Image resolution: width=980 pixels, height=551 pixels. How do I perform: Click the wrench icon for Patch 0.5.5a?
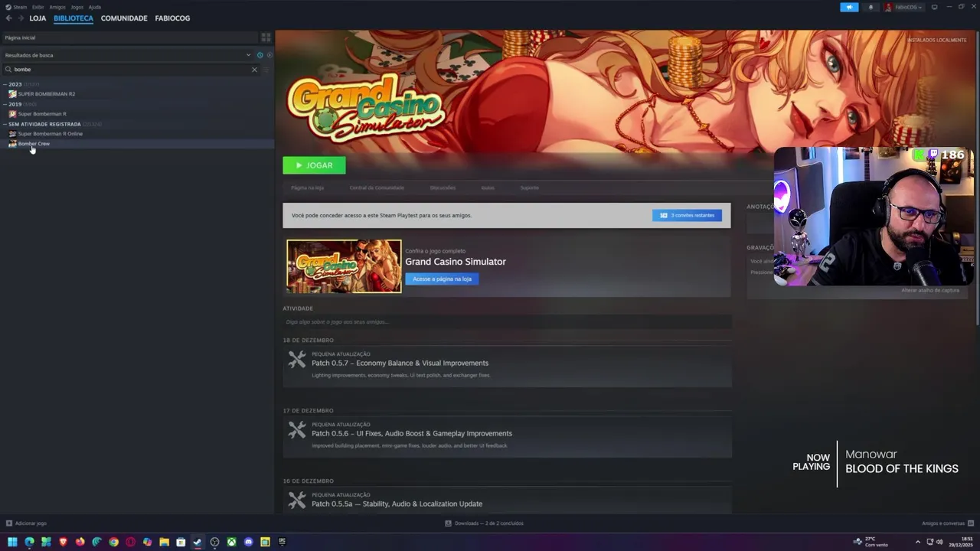[297, 499]
